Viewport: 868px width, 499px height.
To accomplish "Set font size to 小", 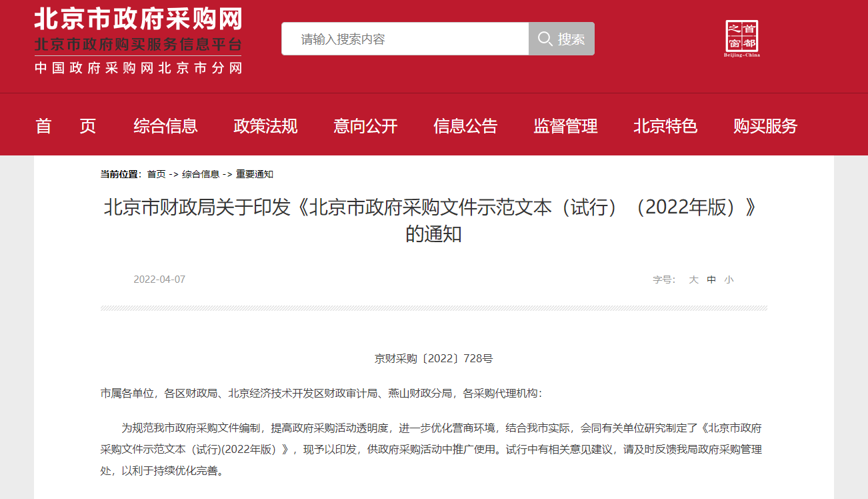I will [x=729, y=280].
